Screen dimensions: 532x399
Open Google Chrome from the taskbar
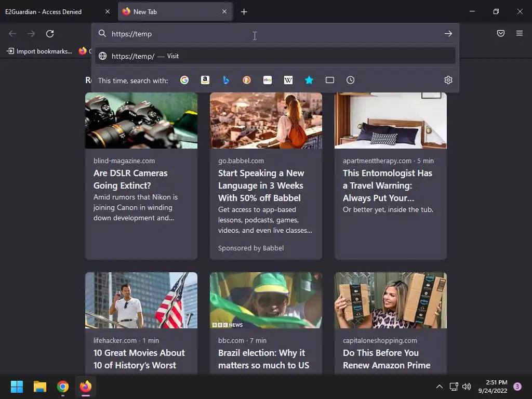pos(63,387)
